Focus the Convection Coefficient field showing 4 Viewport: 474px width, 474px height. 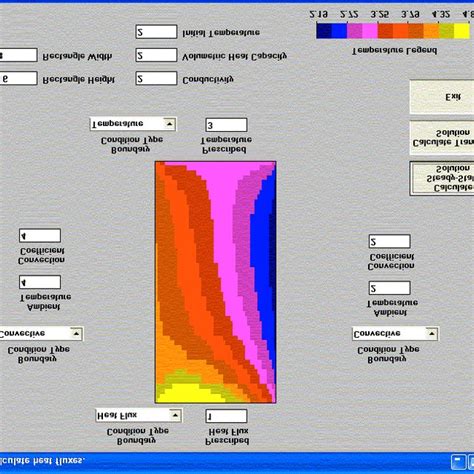[40, 236]
